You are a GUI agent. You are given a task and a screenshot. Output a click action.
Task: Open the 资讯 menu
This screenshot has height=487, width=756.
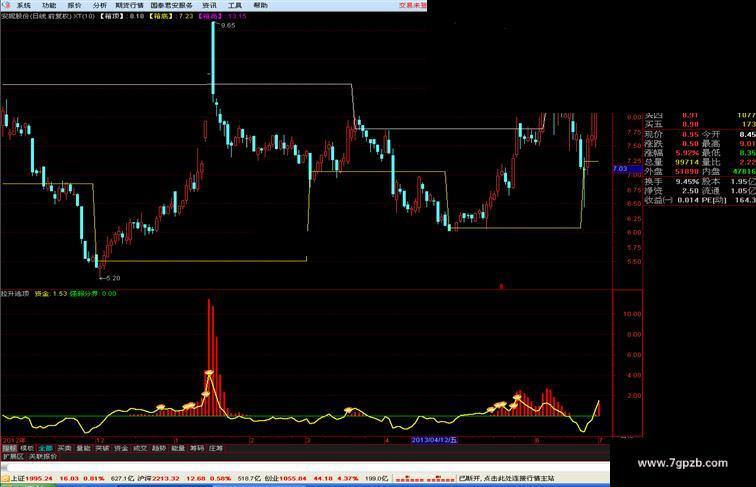click(209, 5)
